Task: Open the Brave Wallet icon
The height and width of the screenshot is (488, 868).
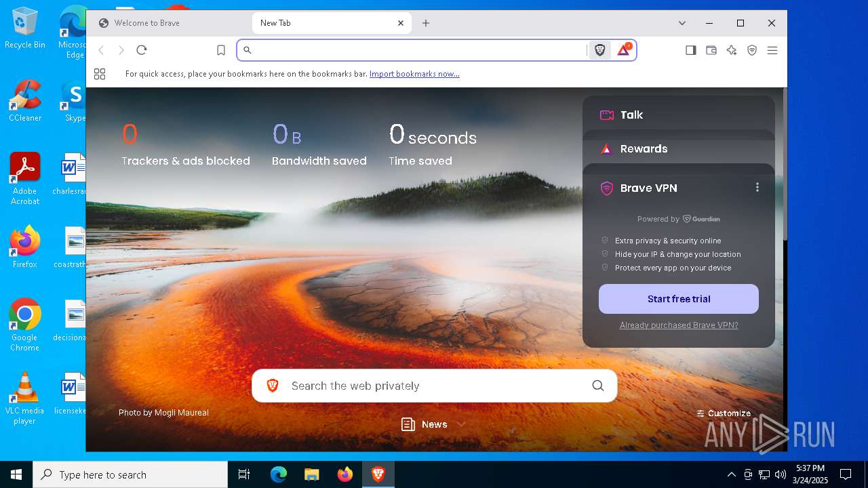Action: 711,50
